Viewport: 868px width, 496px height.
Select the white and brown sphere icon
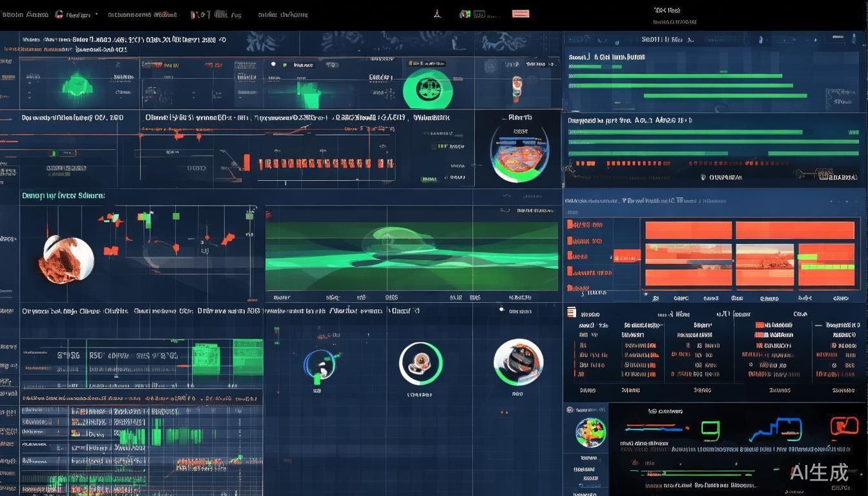coord(67,258)
